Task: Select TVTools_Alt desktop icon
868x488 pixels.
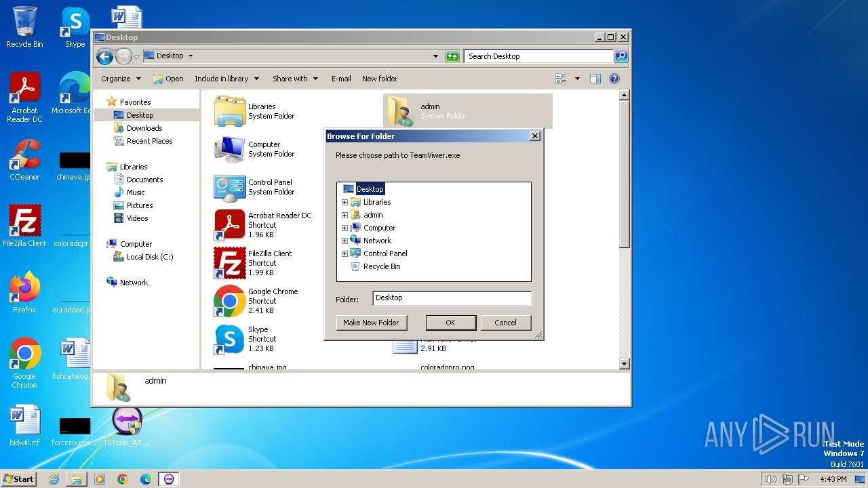Action: coord(126,426)
